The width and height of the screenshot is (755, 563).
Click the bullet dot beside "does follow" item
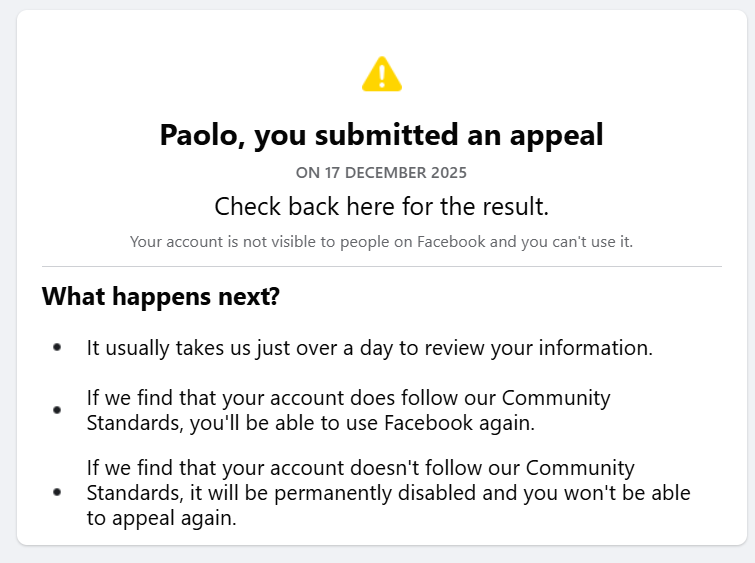click(x=57, y=410)
